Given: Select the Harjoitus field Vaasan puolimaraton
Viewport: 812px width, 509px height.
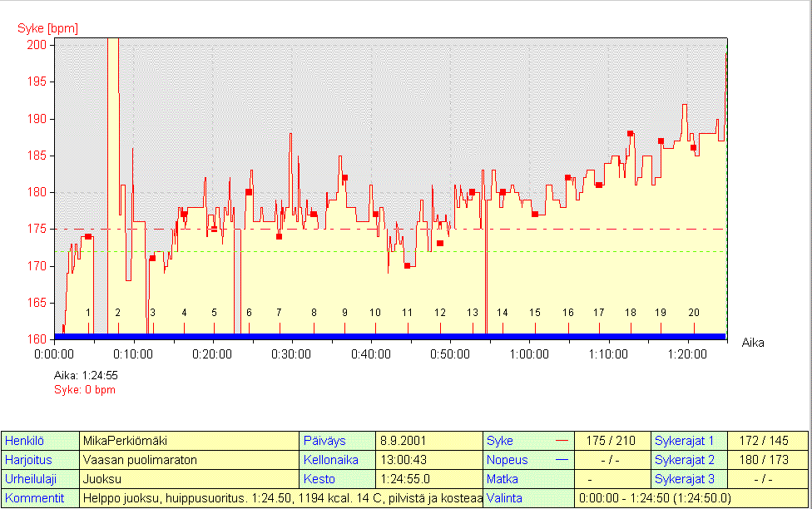Looking at the screenshot, I should point(189,460).
